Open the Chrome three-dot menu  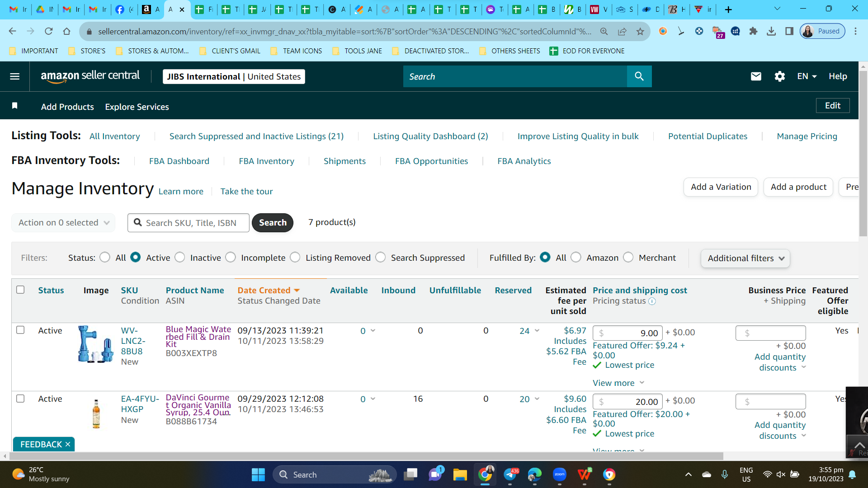pyautogui.click(x=855, y=31)
